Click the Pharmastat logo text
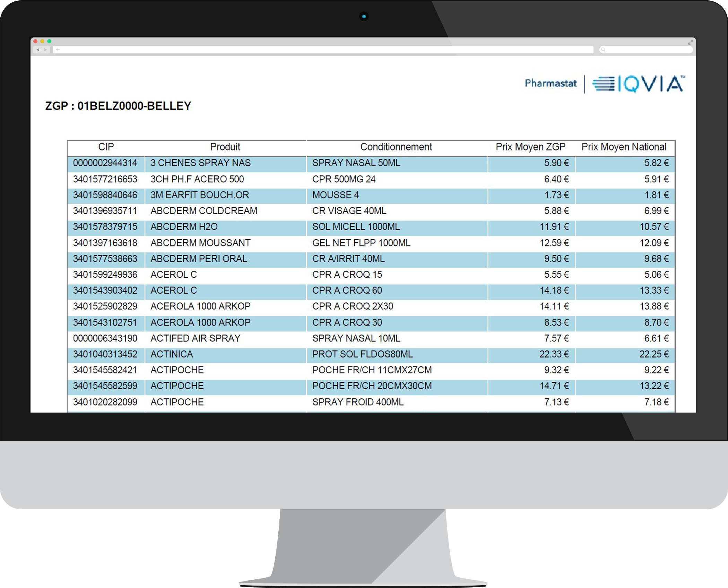This screenshot has height=588, width=728. point(551,83)
